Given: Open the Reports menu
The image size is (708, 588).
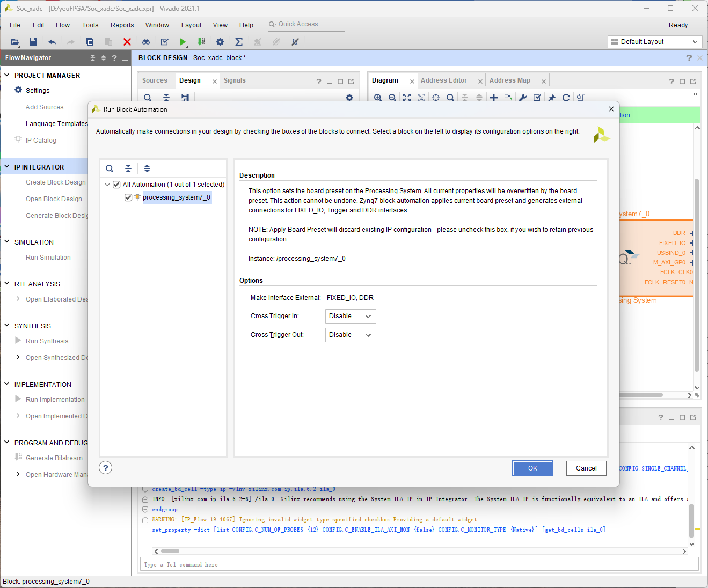Looking at the screenshot, I should pyautogui.click(x=122, y=25).
